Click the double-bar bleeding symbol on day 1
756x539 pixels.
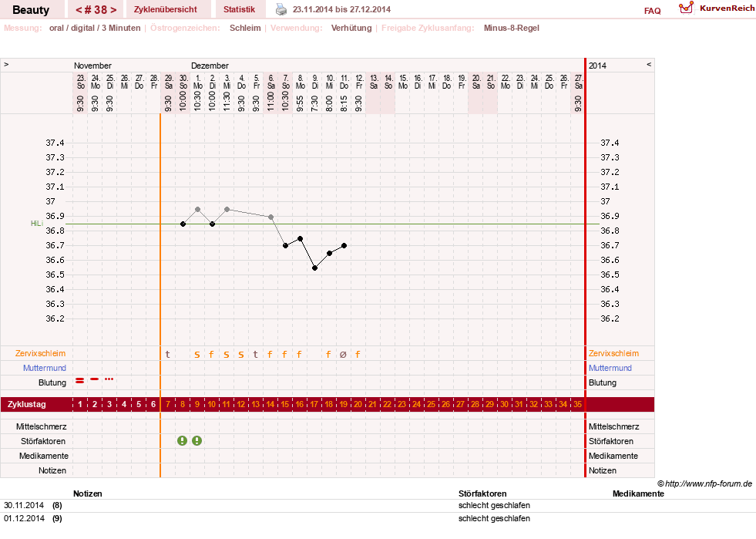(80, 381)
